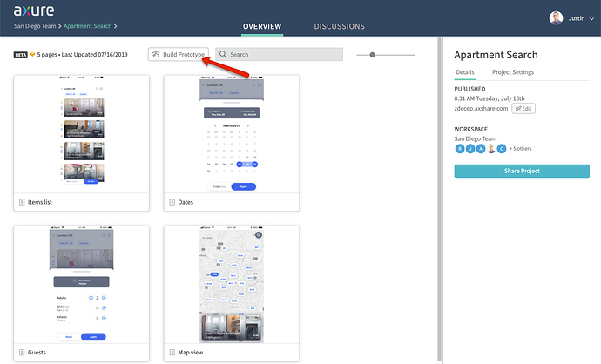This screenshot has height=364, width=601.
Task: Click the zdecep.axshare.com URL
Action: tap(481, 109)
